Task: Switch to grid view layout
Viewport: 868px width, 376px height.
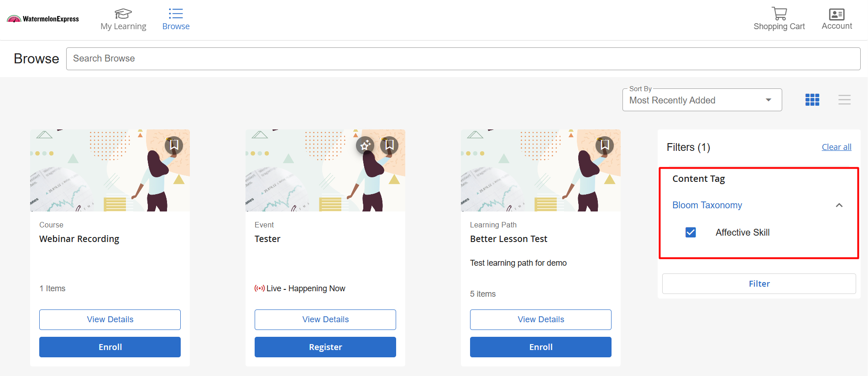Action: (812, 100)
